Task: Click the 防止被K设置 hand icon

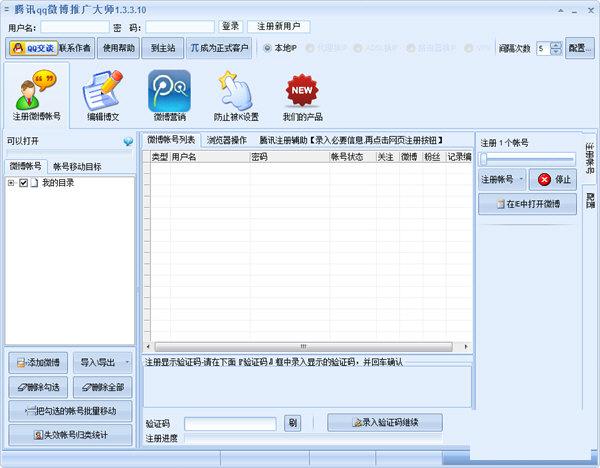Action: tap(235, 93)
